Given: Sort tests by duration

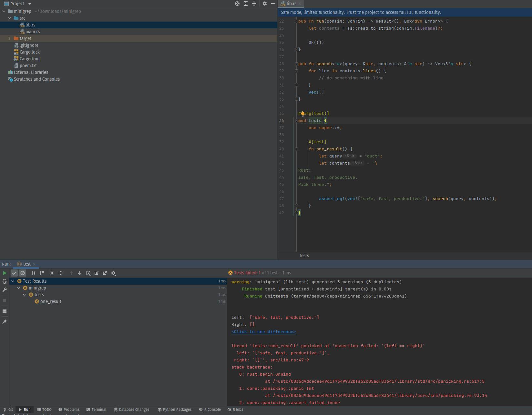Looking at the screenshot, I should (x=42, y=273).
